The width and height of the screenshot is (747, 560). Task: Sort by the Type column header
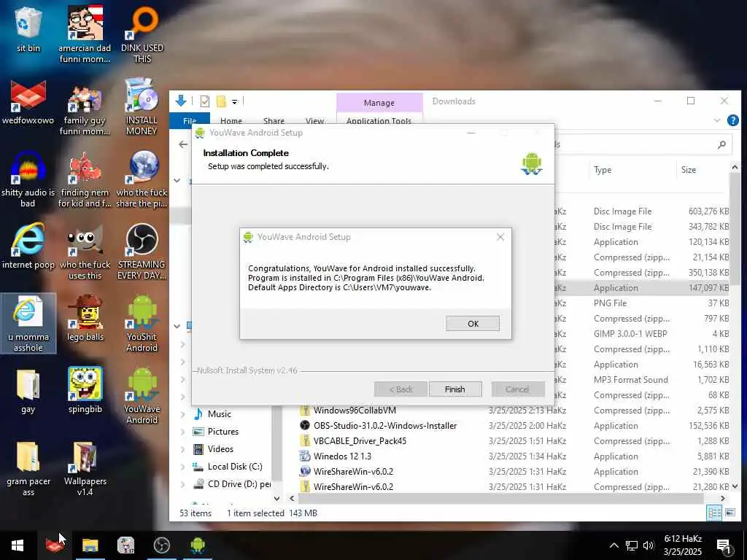tap(603, 169)
